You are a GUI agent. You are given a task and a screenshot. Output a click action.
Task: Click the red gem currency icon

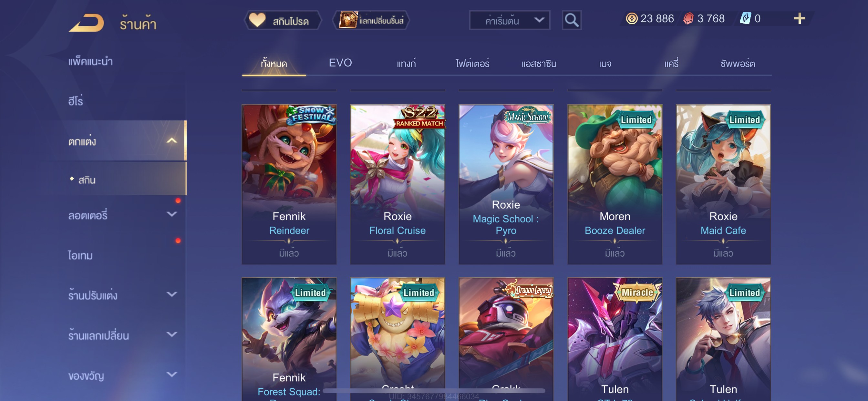tap(688, 18)
